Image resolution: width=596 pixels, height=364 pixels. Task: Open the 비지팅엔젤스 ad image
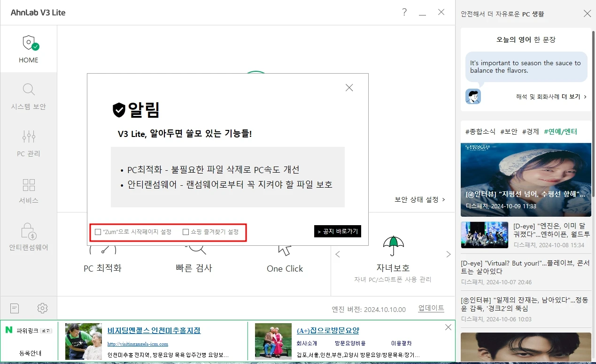pyautogui.click(x=84, y=341)
